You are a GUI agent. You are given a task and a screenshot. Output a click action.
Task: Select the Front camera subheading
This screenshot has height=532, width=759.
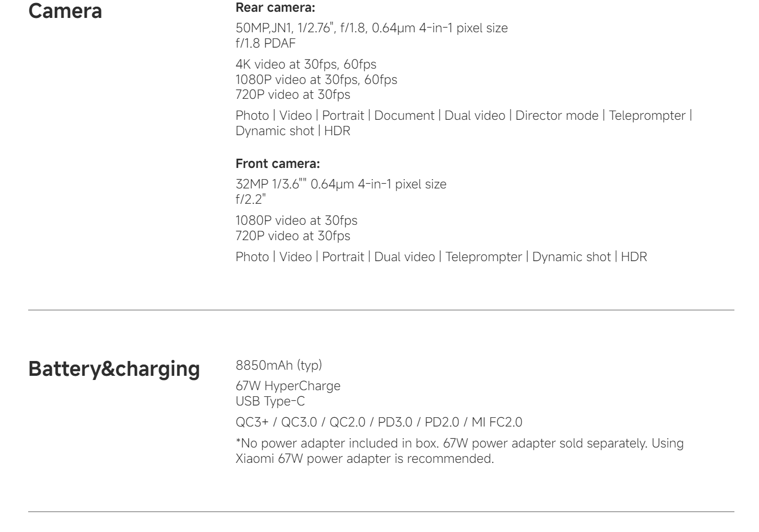(278, 164)
